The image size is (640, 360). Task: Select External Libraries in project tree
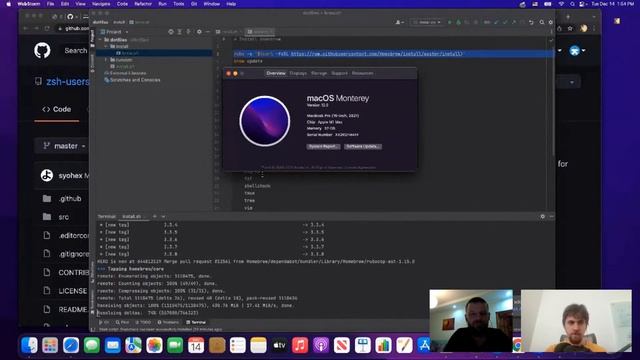[125, 73]
